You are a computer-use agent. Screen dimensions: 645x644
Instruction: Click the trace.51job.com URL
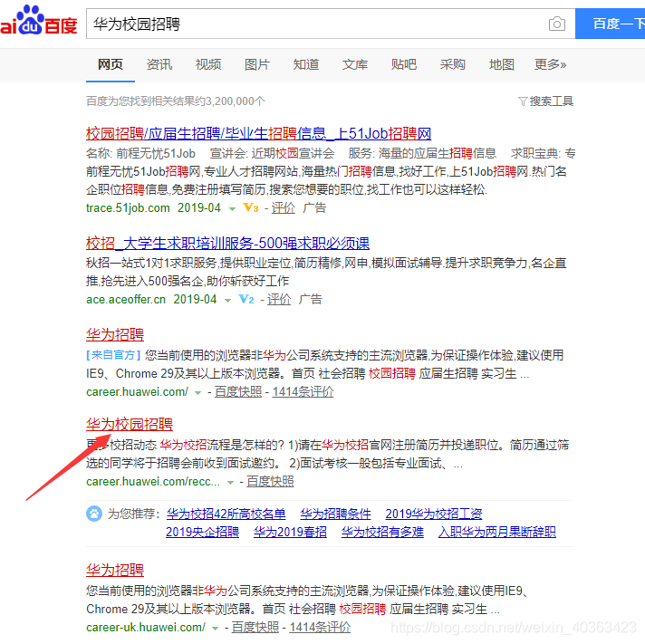(x=128, y=208)
